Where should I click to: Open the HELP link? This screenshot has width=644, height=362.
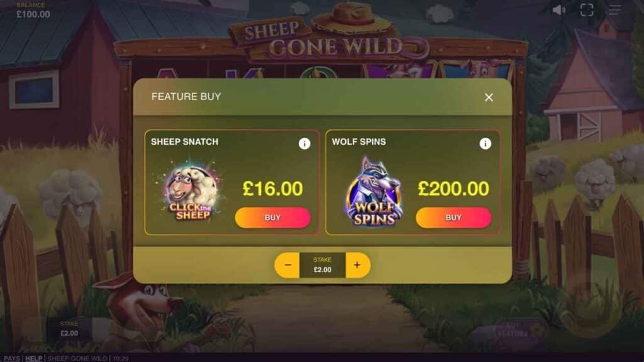coord(34,358)
